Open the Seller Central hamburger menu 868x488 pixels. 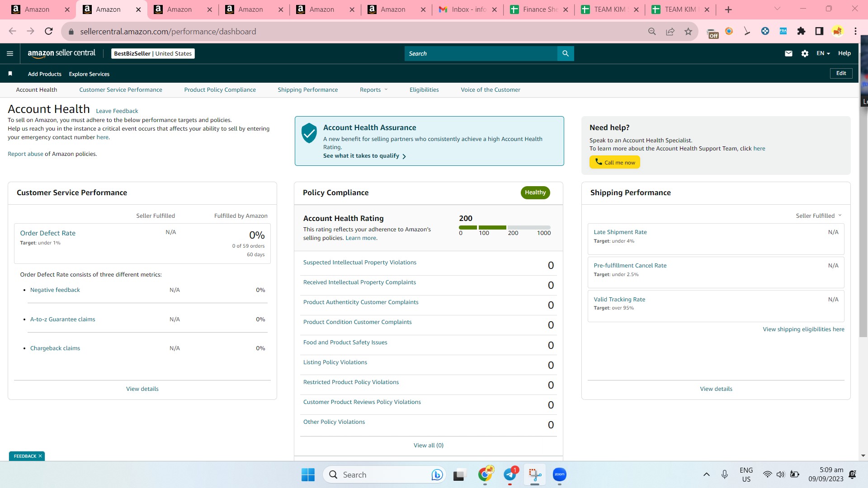[x=10, y=53]
